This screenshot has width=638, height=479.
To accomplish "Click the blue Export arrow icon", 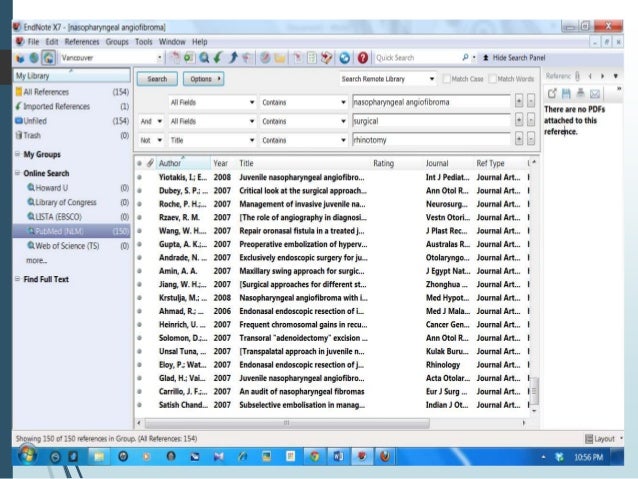I will (233, 58).
